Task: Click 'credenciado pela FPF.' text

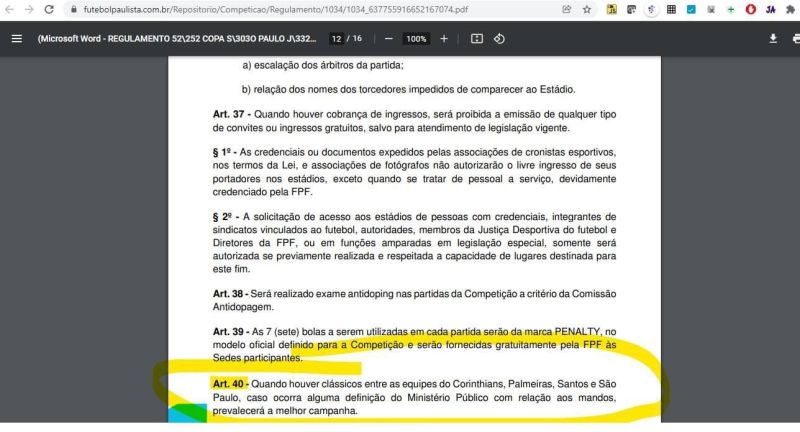Action: pyautogui.click(x=262, y=192)
